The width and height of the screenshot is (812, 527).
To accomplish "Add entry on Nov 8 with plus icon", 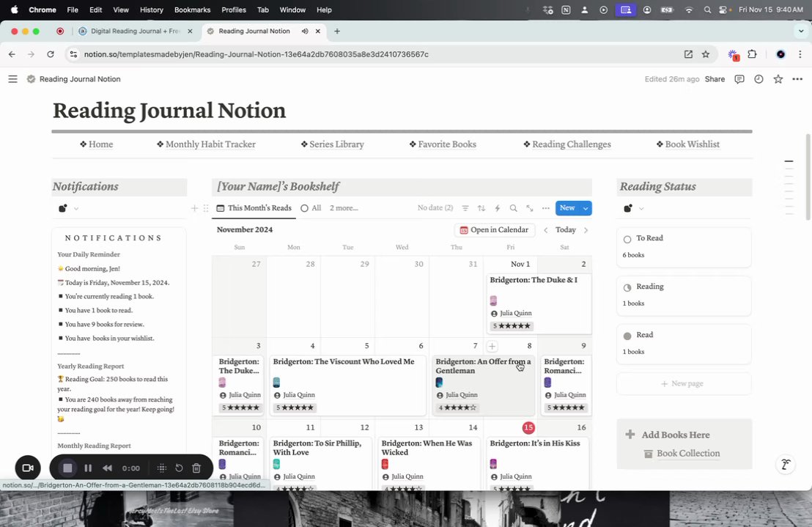I will tap(492, 346).
